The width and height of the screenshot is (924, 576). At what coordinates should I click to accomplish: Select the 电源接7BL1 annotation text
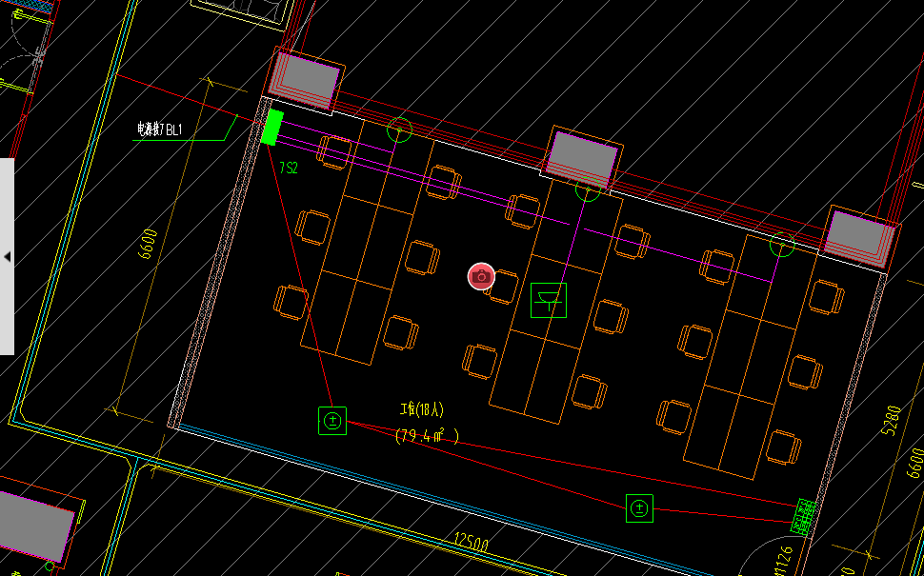pyautogui.click(x=159, y=129)
